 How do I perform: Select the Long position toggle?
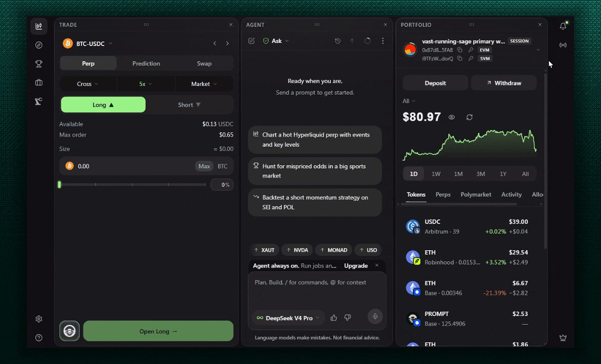pyautogui.click(x=103, y=105)
